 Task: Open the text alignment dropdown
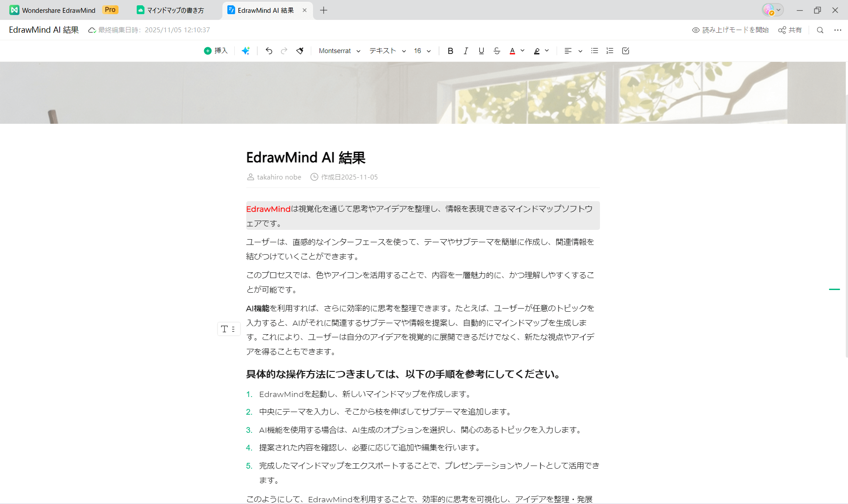(x=573, y=50)
